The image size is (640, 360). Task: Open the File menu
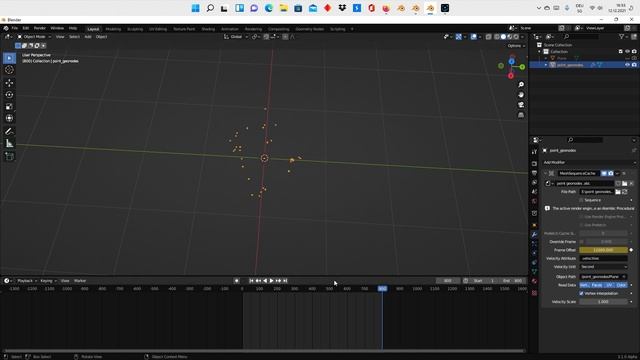tap(15, 28)
